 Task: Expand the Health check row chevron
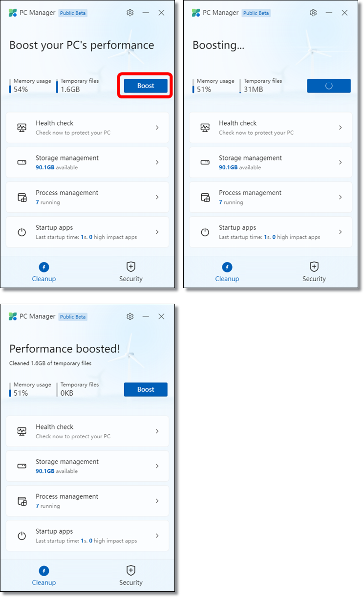(x=157, y=127)
